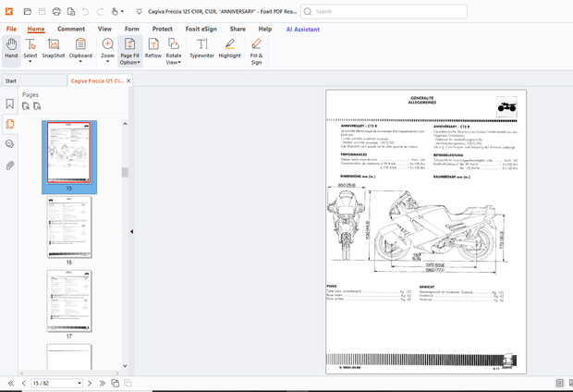
Task: Activate the Select text tool
Action: pyautogui.click(x=30, y=51)
